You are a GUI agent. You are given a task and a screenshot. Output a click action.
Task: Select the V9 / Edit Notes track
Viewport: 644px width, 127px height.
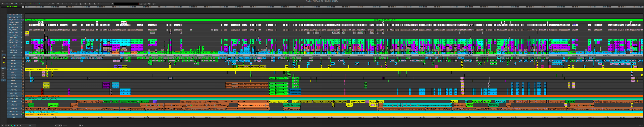tap(13, 32)
